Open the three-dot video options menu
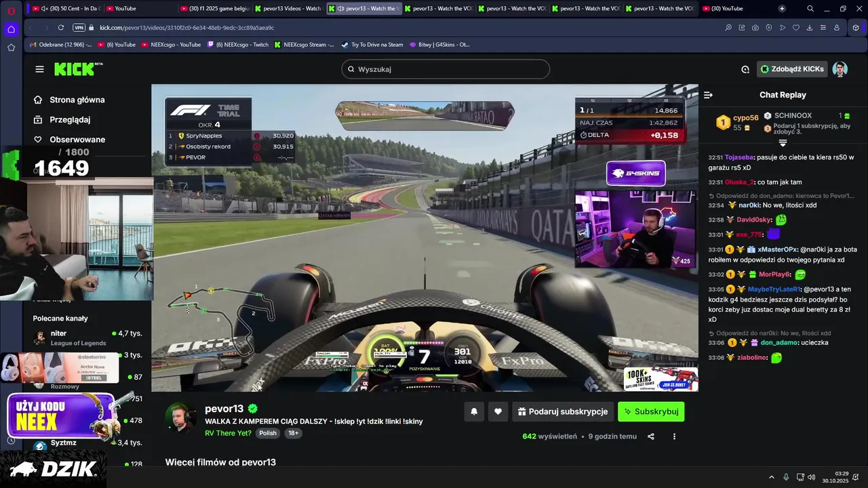868x488 pixels. pyautogui.click(x=674, y=436)
